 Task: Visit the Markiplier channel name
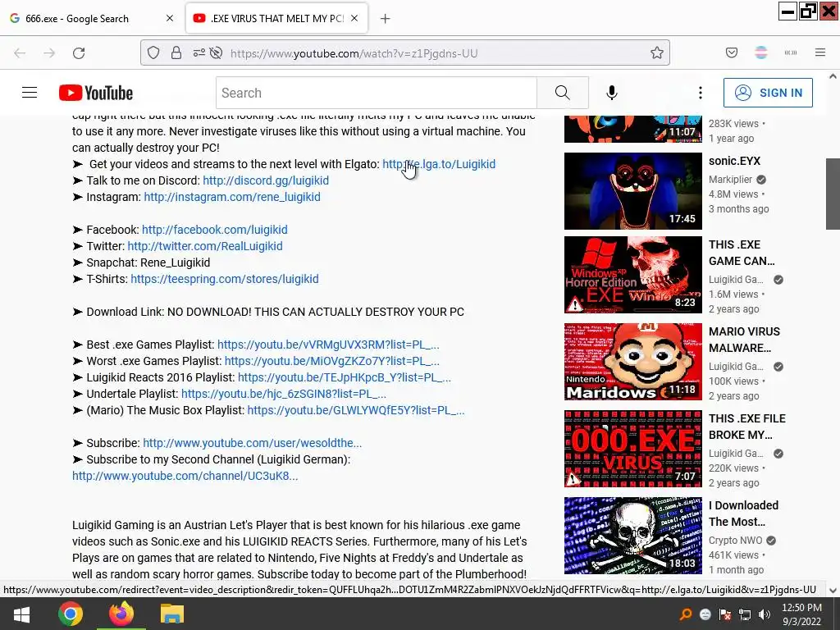(x=730, y=180)
